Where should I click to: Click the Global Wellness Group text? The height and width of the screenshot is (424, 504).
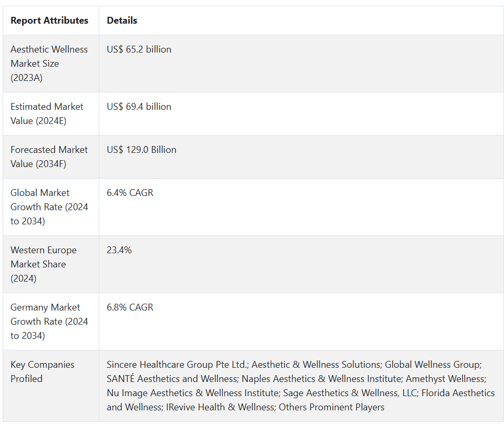click(x=433, y=365)
